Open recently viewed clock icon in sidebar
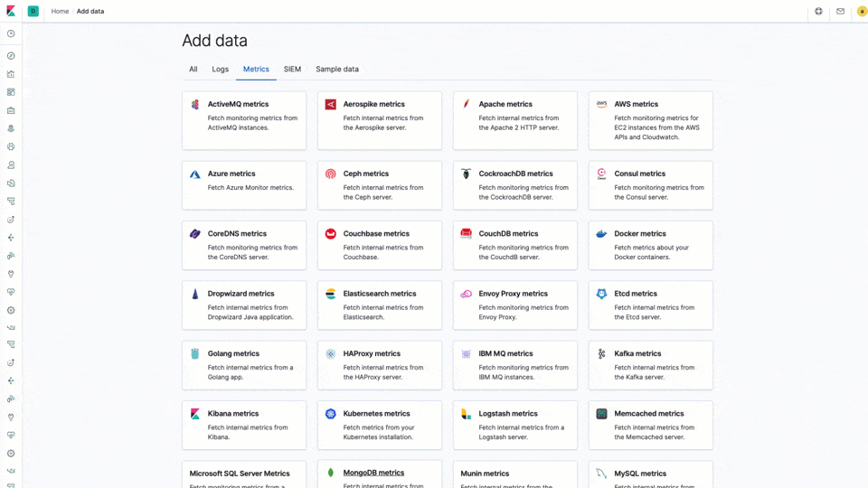 tap(11, 33)
